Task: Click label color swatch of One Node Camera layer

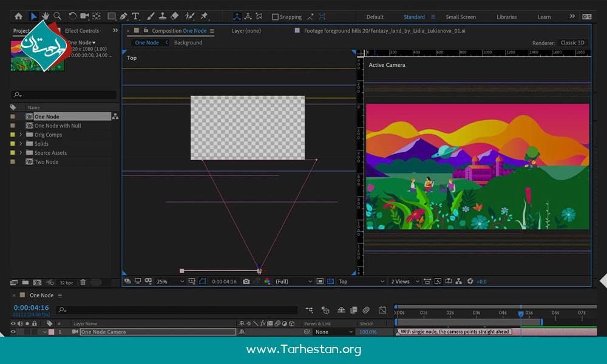Action: [51, 332]
